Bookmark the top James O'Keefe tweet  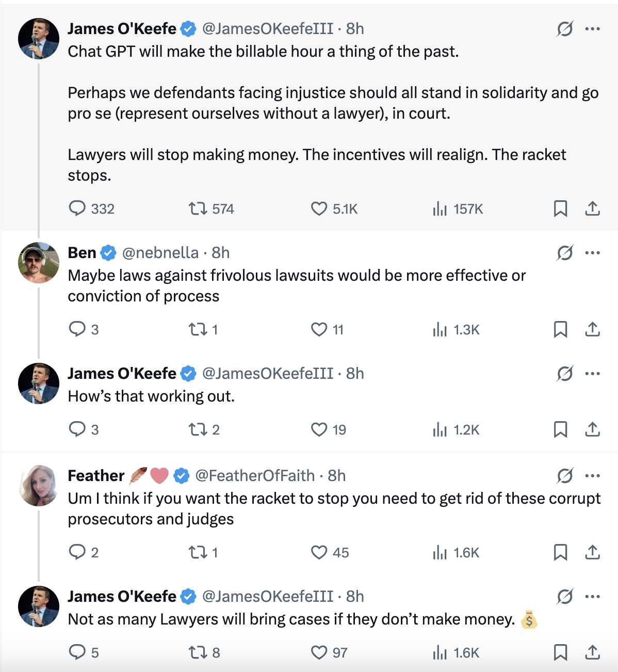pos(560,209)
